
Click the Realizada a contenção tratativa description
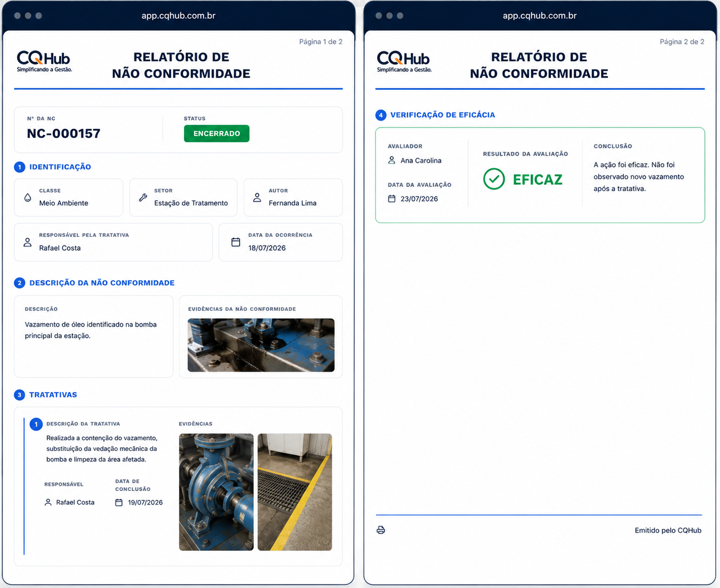102,448
